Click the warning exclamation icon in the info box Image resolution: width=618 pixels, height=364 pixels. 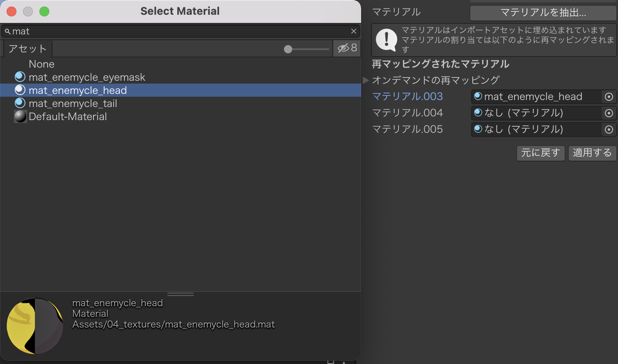[x=386, y=40]
